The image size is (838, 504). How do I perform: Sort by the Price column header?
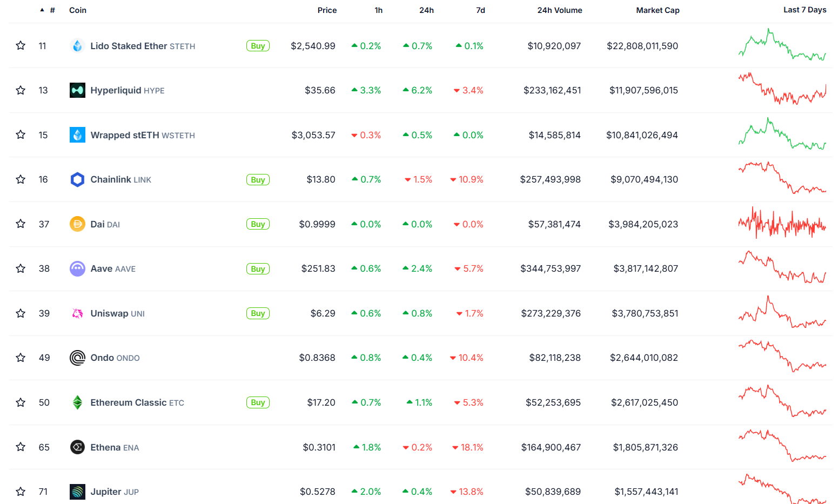point(327,10)
